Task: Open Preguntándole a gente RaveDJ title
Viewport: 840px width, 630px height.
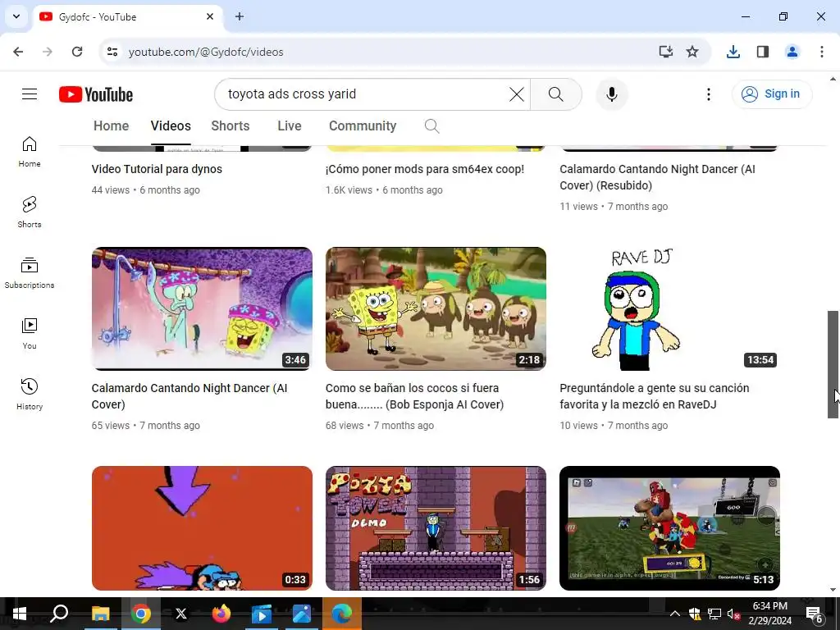Action: pos(654,396)
